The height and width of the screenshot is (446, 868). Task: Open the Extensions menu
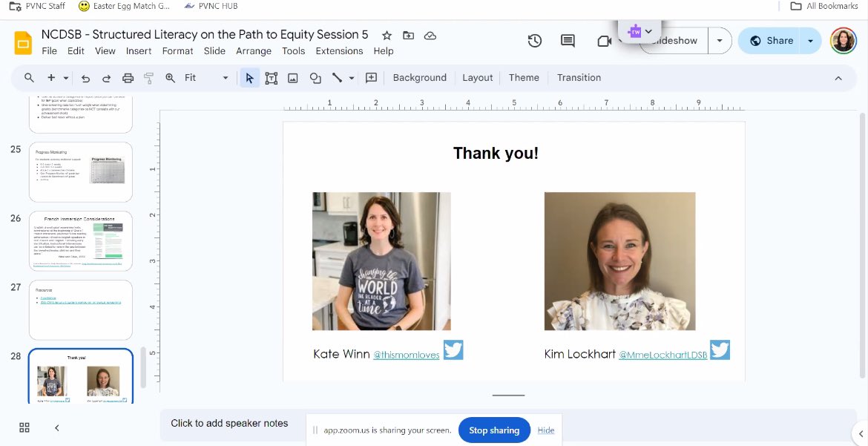coord(339,51)
